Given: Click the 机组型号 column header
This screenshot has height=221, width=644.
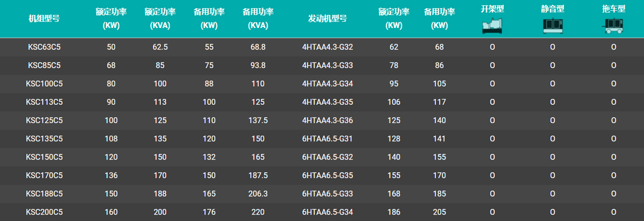Looking at the screenshot, I should pyautogui.click(x=44, y=18).
